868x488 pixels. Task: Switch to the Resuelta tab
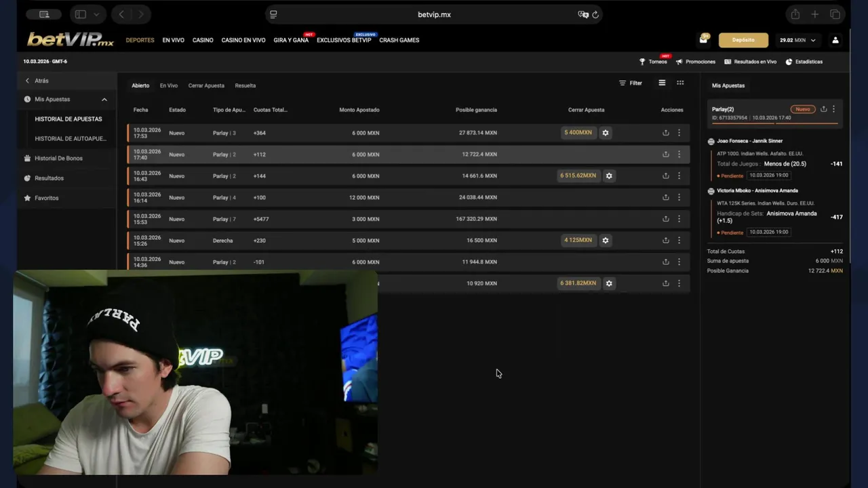245,85
